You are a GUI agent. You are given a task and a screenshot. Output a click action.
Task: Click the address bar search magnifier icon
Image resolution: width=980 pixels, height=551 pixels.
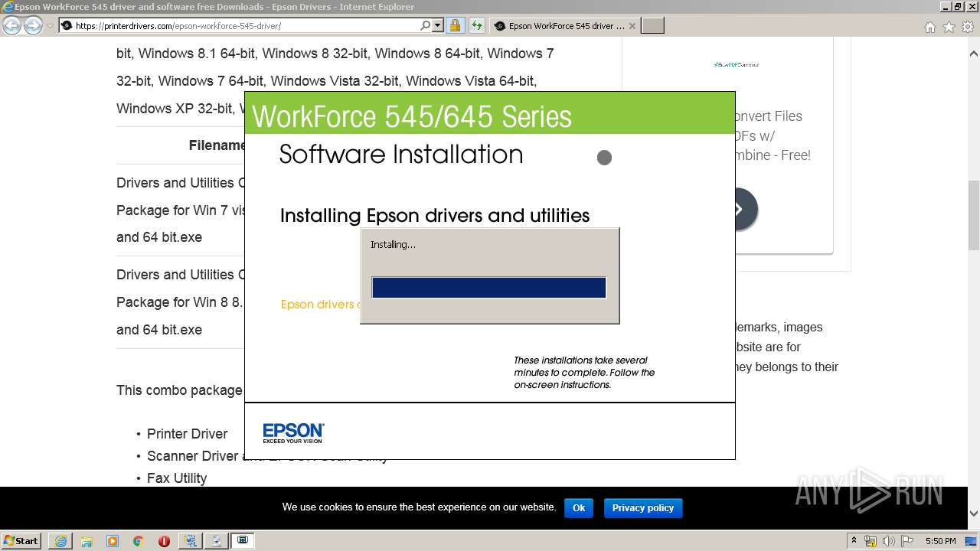pos(425,26)
